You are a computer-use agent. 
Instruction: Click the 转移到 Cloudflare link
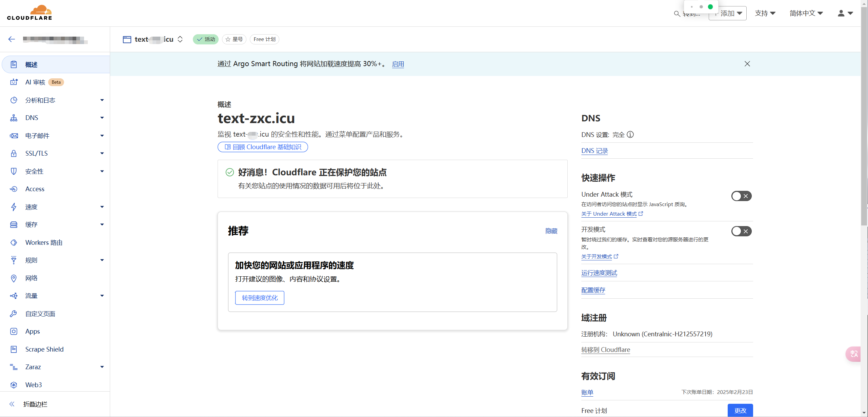click(x=606, y=350)
